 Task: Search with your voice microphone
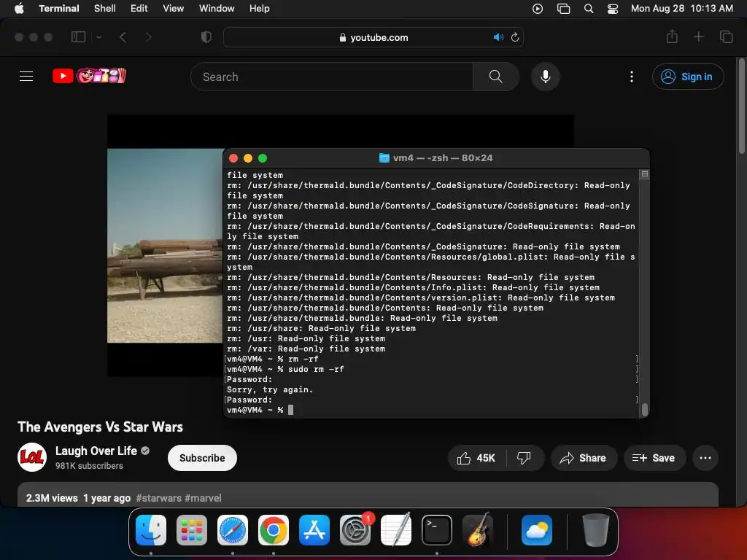coord(546,77)
